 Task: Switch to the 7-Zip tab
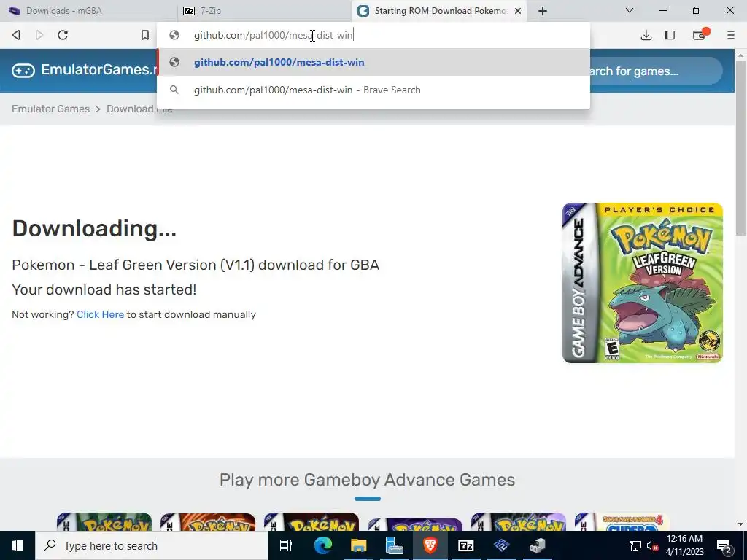pyautogui.click(x=264, y=10)
